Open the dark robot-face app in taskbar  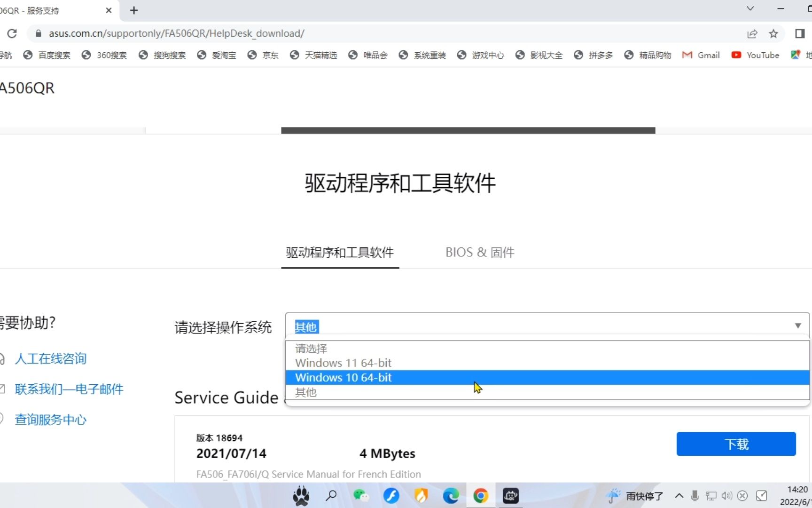pyautogui.click(x=511, y=495)
